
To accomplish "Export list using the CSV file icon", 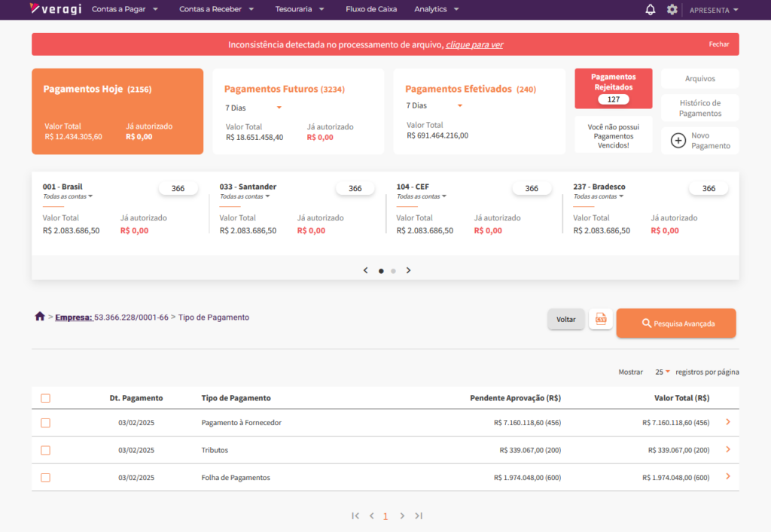I will (600, 320).
